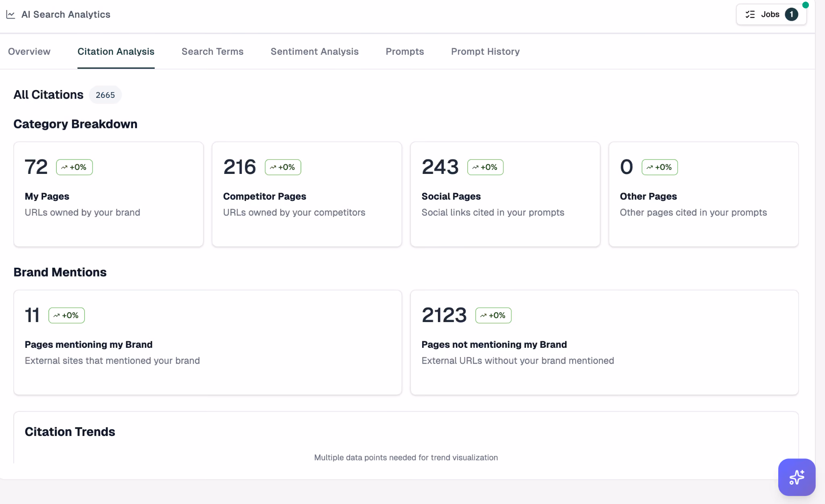825x504 pixels.
Task: Click the Jobs button
Action: [771, 14]
